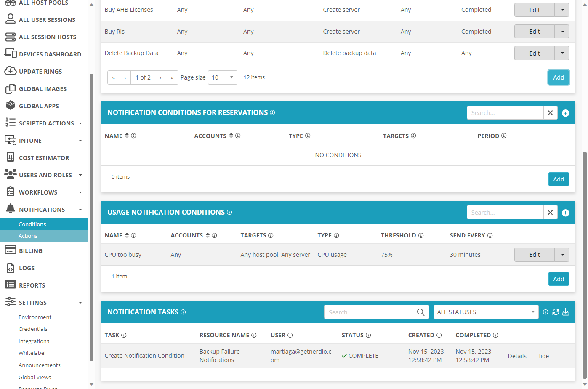
Task: Clear the Reservations conditions search box
Action: coord(550,113)
